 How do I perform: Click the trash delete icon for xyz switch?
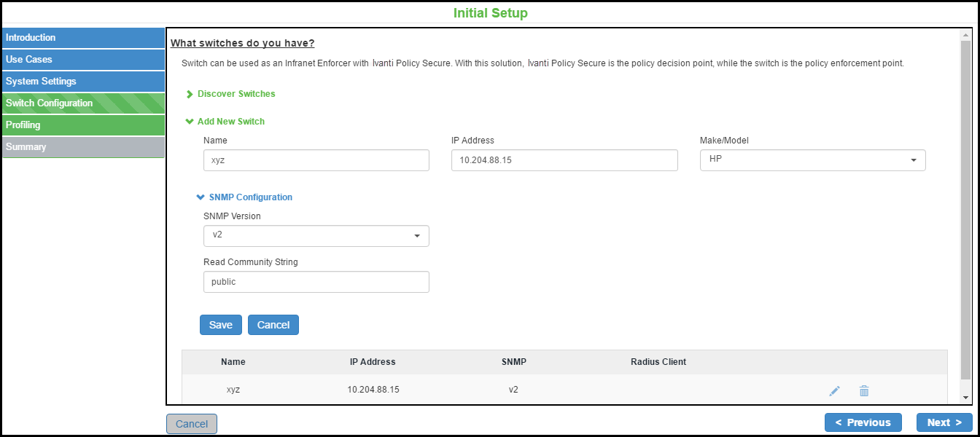[864, 391]
